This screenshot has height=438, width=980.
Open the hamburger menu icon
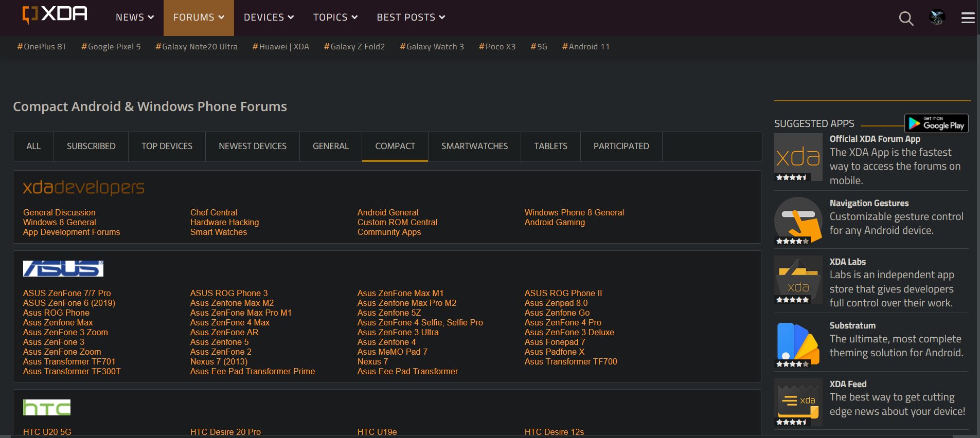[x=968, y=18]
